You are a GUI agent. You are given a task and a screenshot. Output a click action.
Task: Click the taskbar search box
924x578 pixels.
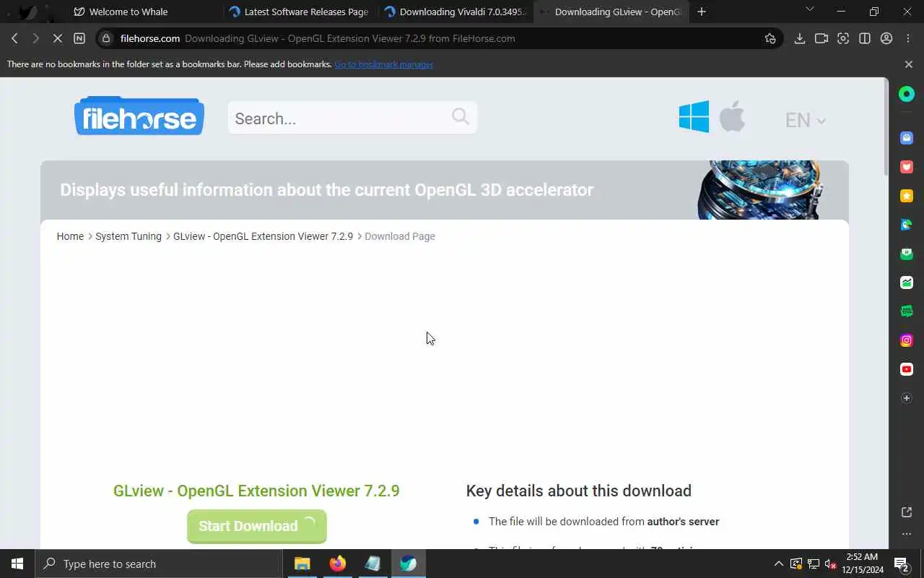[x=158, y=564]
